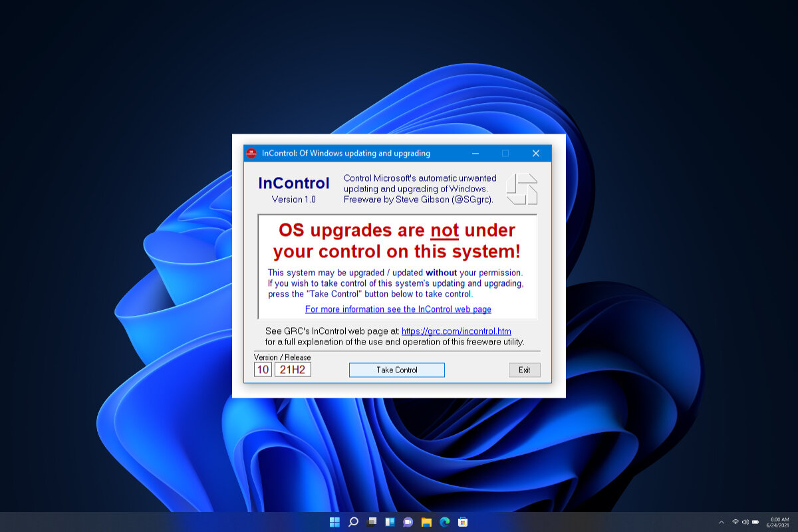The width and height of the screenshot is (798, 532).
Task: Follow "For more information" InControl web page link
Action: click(x=398, y=309)
